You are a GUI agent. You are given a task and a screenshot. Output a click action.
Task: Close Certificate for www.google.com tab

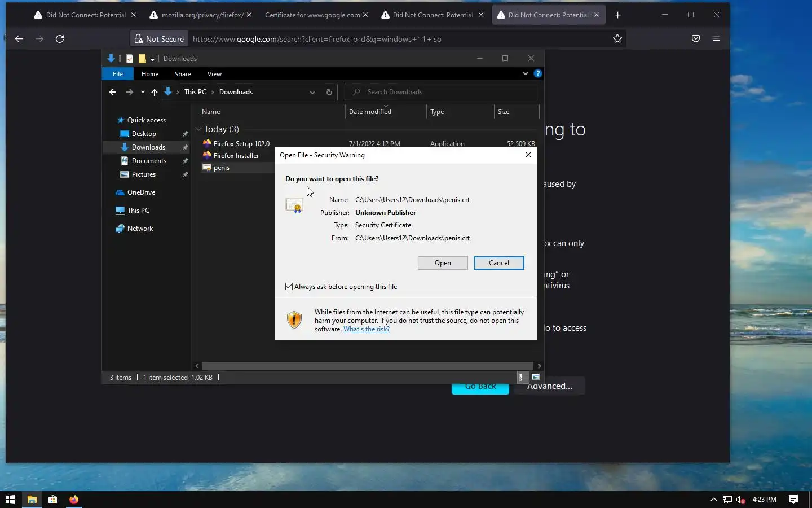click(x=365, y=15)
